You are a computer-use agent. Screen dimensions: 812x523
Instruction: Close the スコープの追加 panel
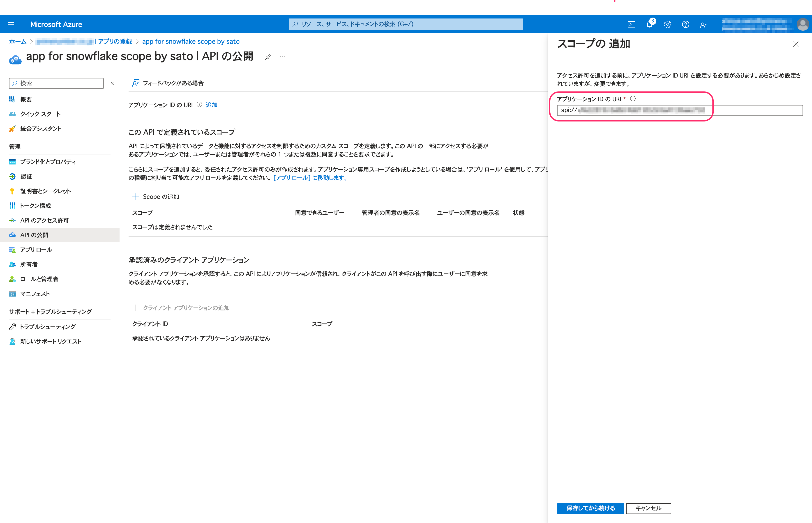click(796, 44)
